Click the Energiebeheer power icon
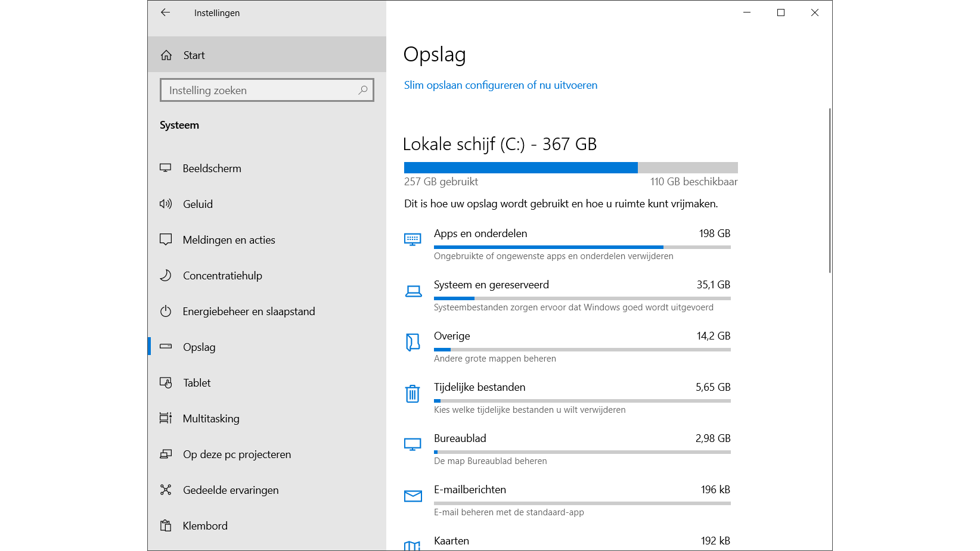The height and width of the screenshot is (551, 980). [x=166, y=312]
